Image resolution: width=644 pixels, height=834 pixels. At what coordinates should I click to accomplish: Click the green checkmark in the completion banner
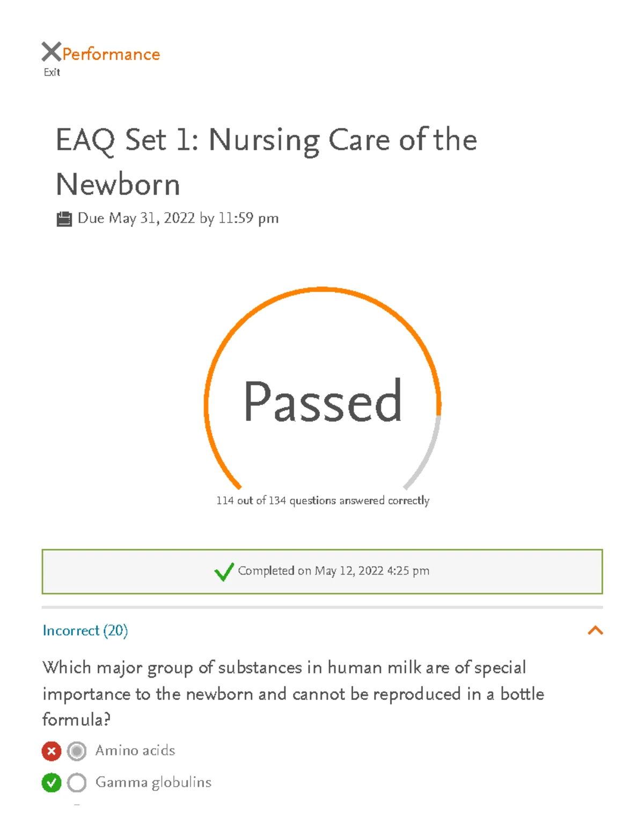(x=224, y=571)
